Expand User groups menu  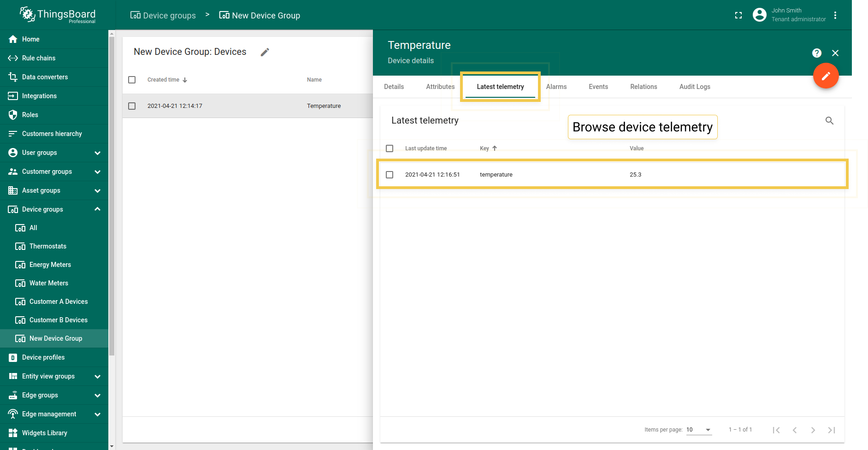click(97, 153)
